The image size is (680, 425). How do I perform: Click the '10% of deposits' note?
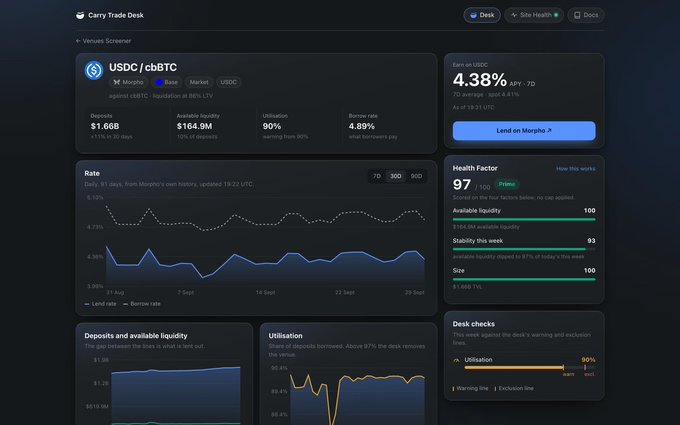click(197, 137)
